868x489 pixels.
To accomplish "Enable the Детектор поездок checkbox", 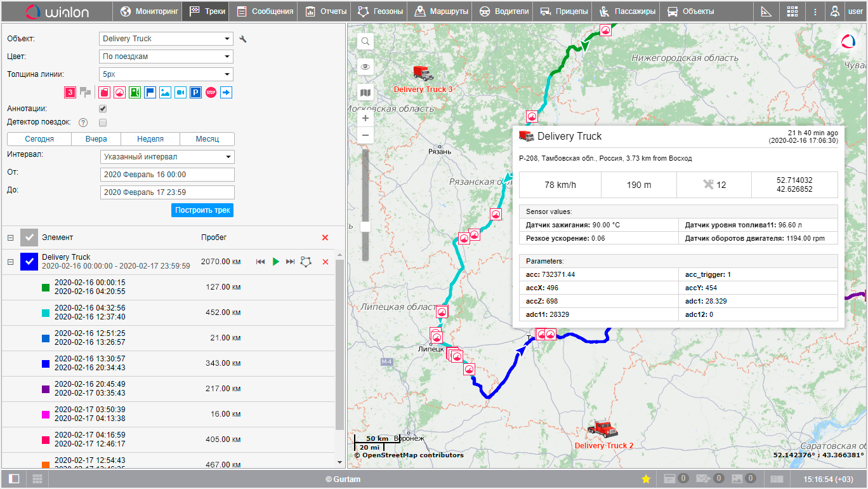I will pos(103,122).
